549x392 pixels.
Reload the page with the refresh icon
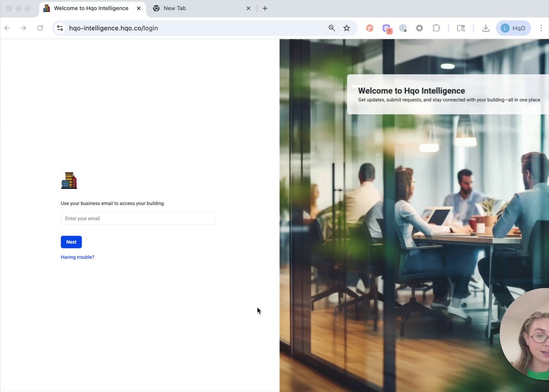pos(40,28)
